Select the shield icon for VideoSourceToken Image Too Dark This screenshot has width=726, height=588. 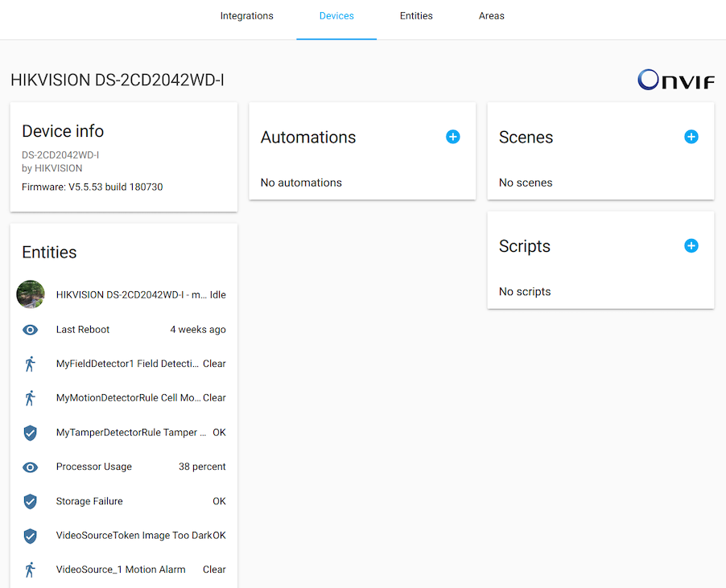(x=30, y=536)
